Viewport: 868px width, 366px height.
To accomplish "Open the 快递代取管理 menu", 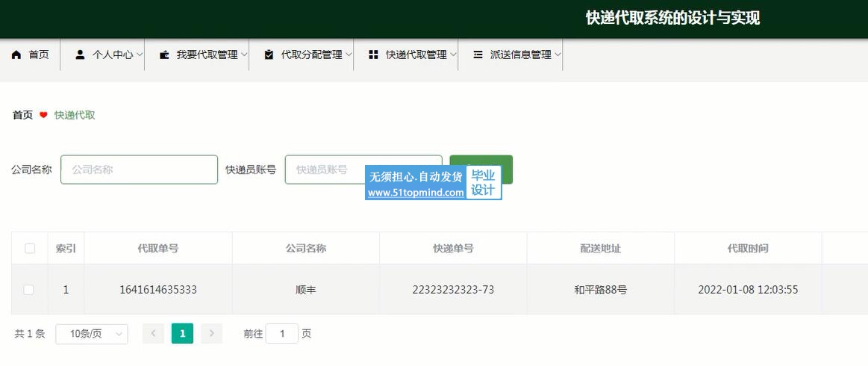I will point(406,55).
